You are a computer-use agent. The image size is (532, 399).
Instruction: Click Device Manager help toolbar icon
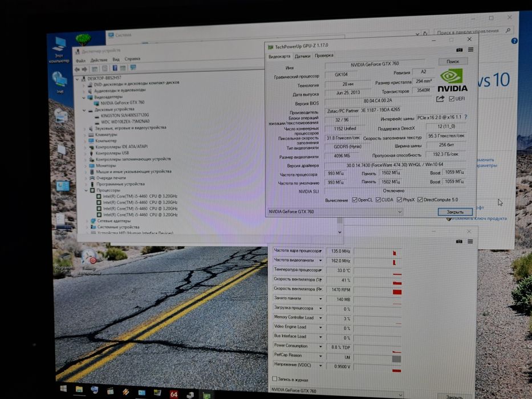(115, 68)
